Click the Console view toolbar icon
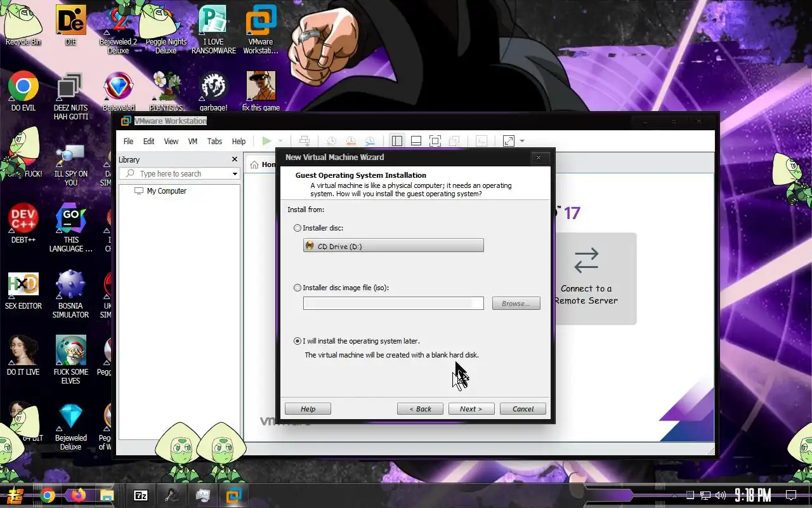Viewport: 812px width, 508px height. click(x=481, y=141)
